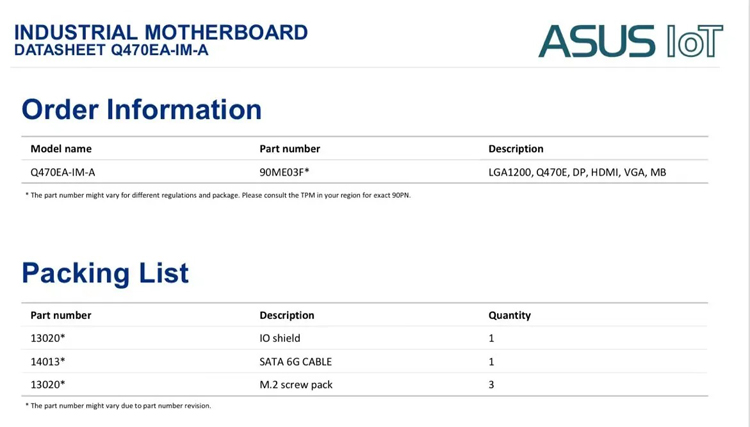
Task: Click the Description header in Order table
Action: 516,149
